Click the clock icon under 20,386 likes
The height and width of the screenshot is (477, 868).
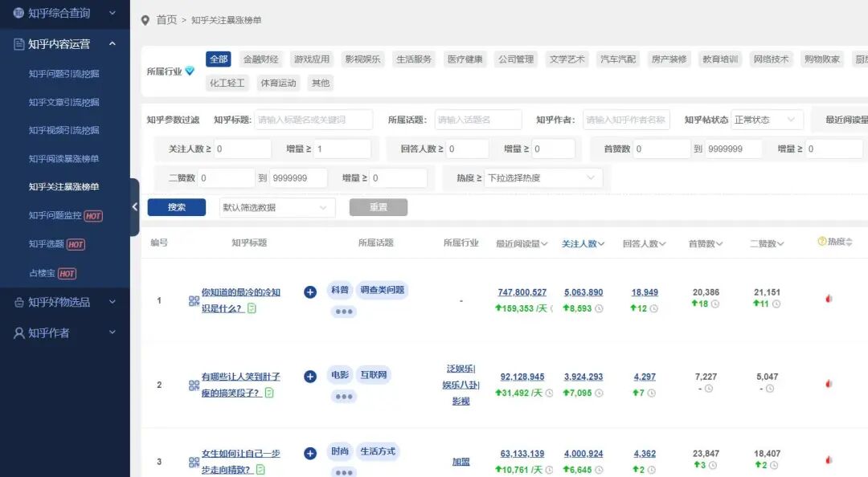715,304
